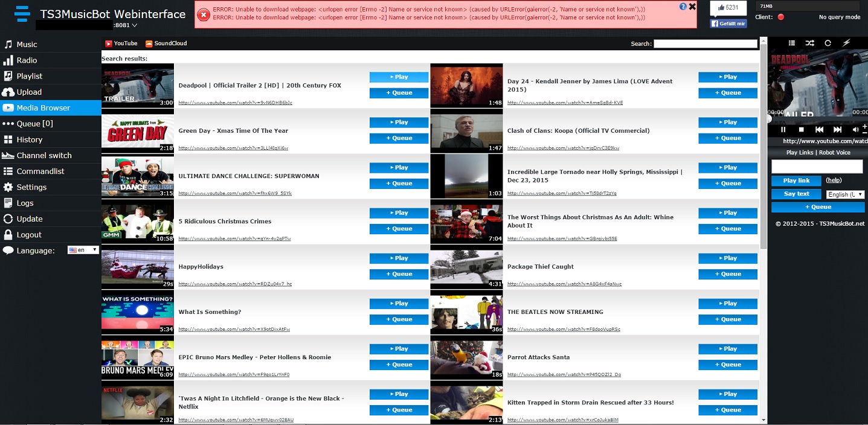The image size is (868, 425).
Task: Play Deadpool Official Trailer 2
Action: click(x=399, y=77)
